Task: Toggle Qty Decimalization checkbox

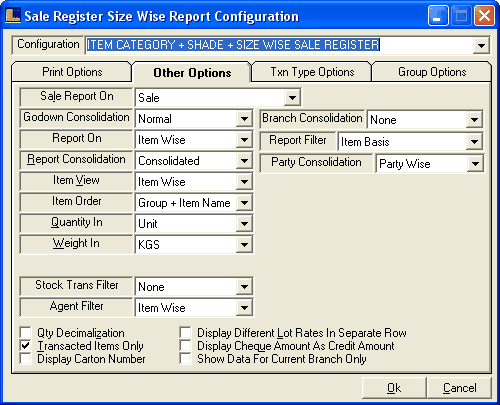Action: pyautogui.click(x=26, y=332)
